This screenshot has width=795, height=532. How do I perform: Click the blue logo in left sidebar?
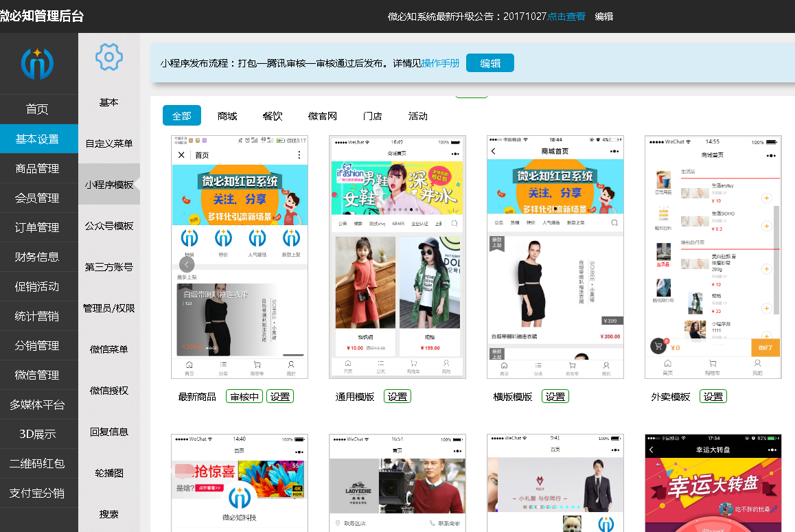coord(37,64)
